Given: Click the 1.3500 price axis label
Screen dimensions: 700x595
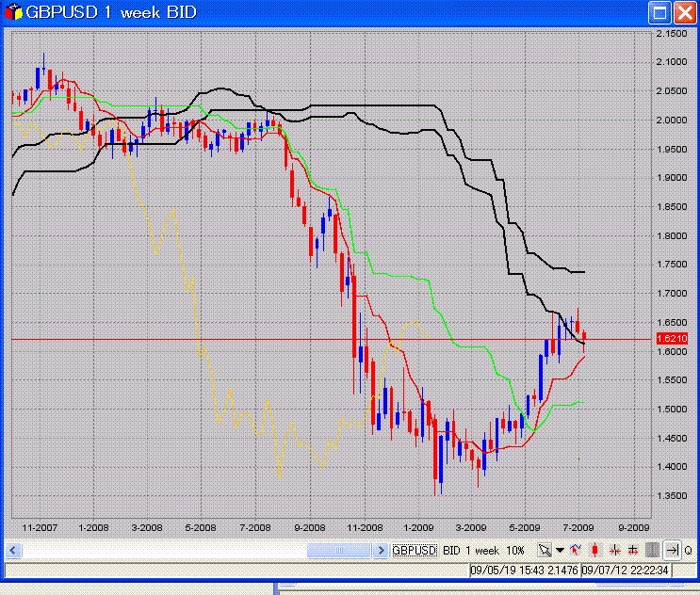Looking at the screenshot, I should tap(672, 495).
